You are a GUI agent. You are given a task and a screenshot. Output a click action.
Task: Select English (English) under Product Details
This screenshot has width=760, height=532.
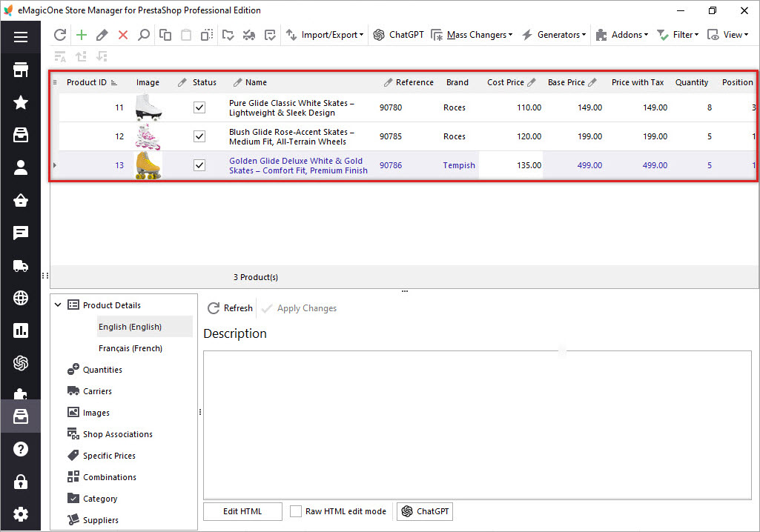(130, 327)
